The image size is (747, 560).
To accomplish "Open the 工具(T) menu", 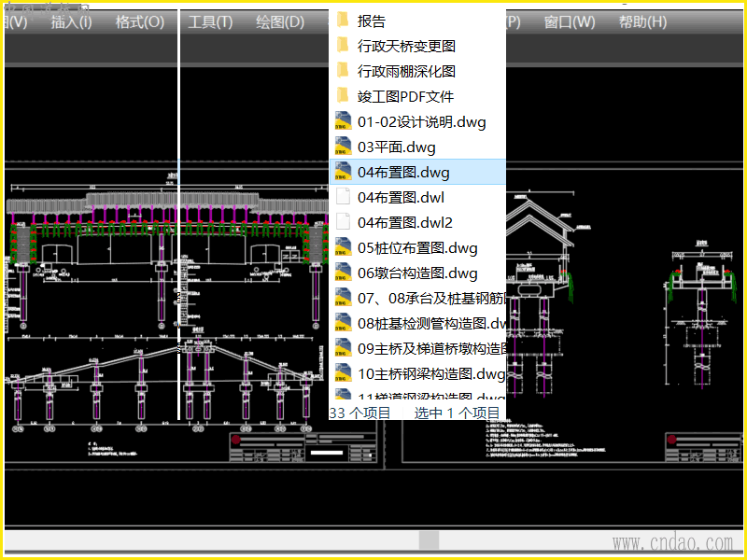I will [x=210, y=21].
